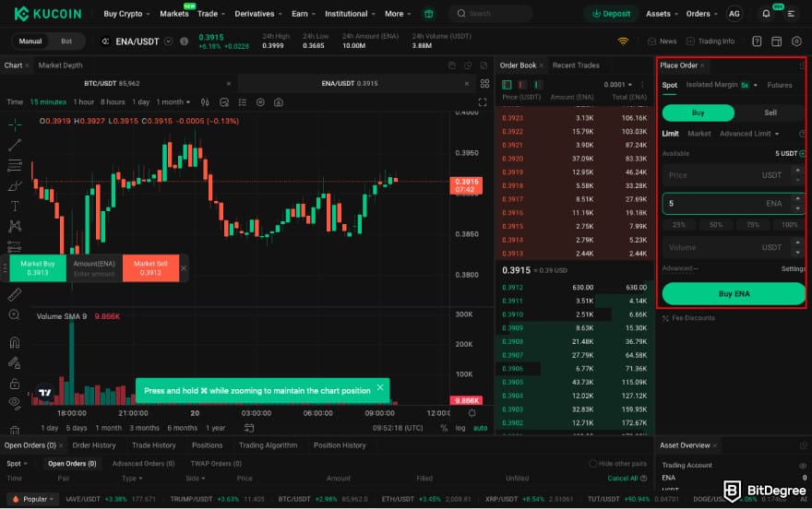Select the text annotation tool
812x509 pixels.
[15, 207]
